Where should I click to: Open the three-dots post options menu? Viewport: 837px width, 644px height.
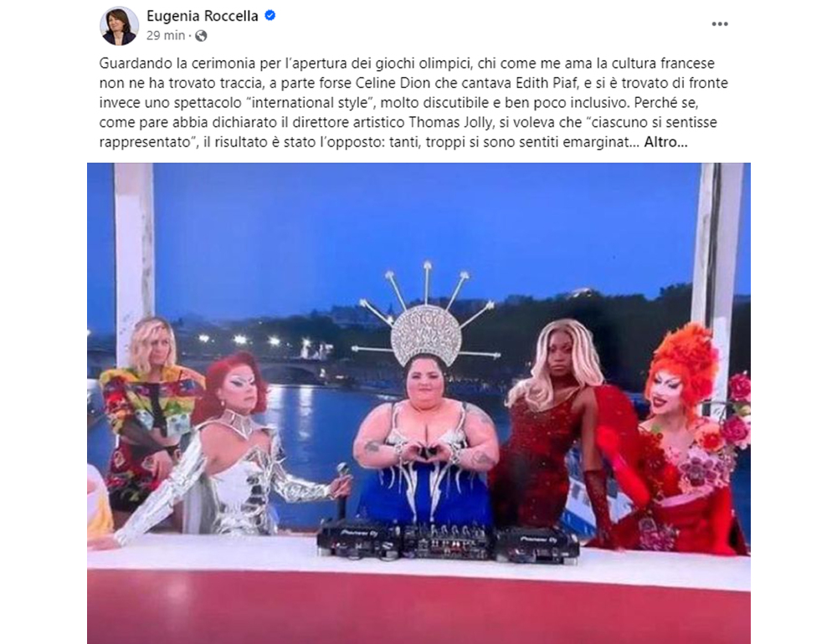(720, 24)
